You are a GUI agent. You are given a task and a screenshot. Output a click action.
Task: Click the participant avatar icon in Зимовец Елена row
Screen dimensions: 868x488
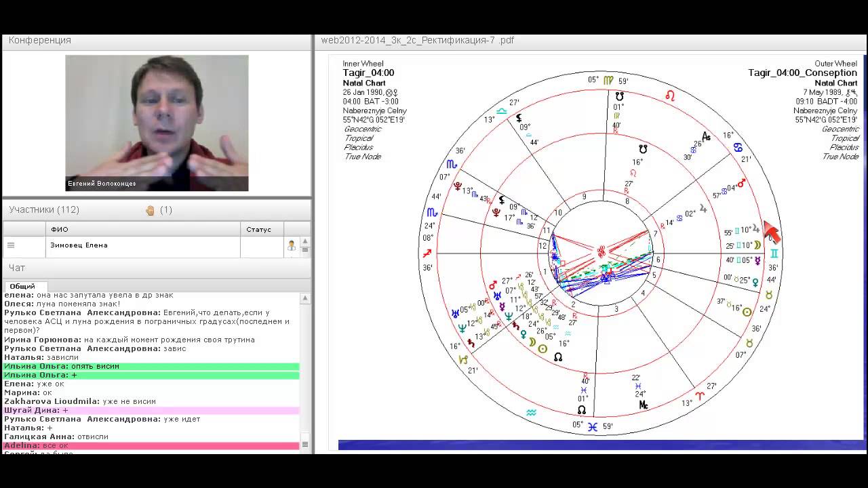pos(292,245)
